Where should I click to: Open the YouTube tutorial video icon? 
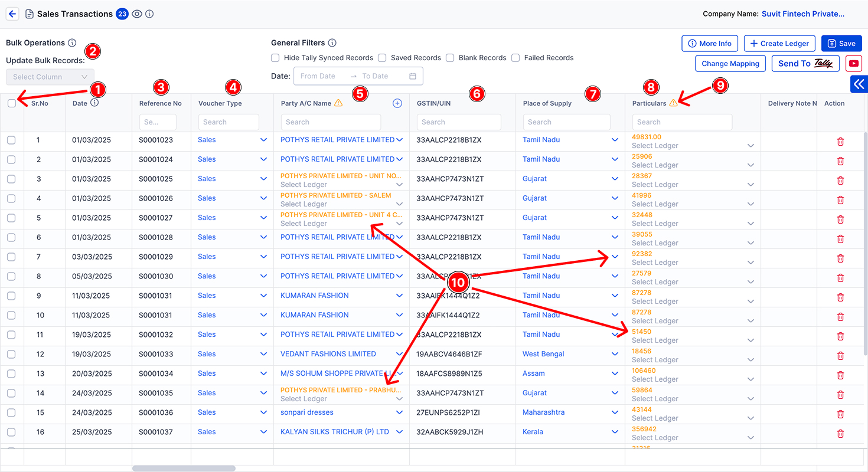click(x=854, y=63)
